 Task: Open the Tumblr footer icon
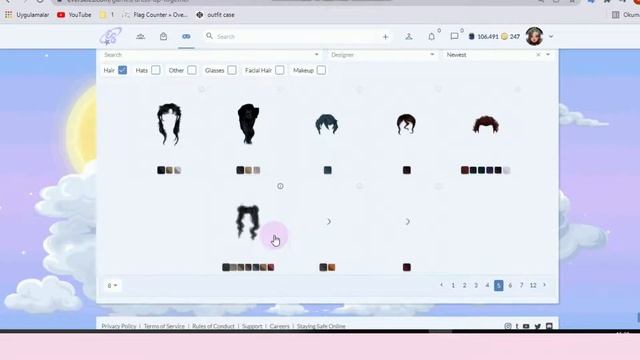(x=517, y=326)
